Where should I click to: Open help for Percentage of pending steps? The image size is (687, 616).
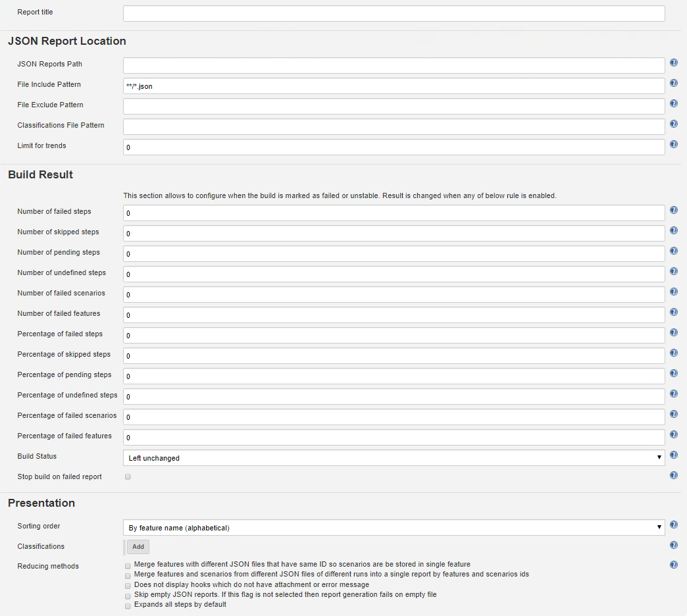coord(674,373)
